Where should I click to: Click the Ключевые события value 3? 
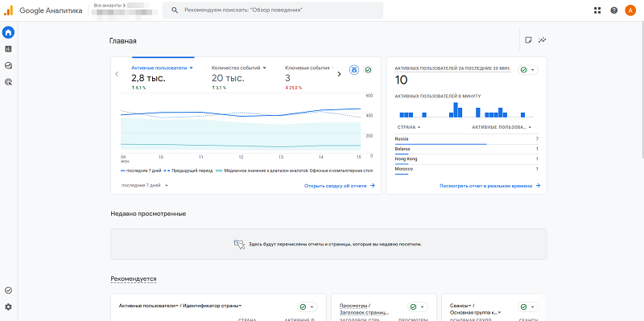pos(287,78)
